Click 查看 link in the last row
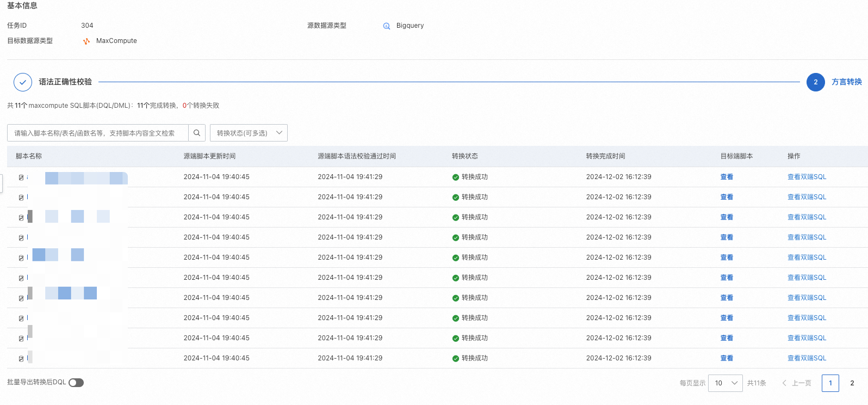The height and width of the screenshot is (405, 868). 727,358
